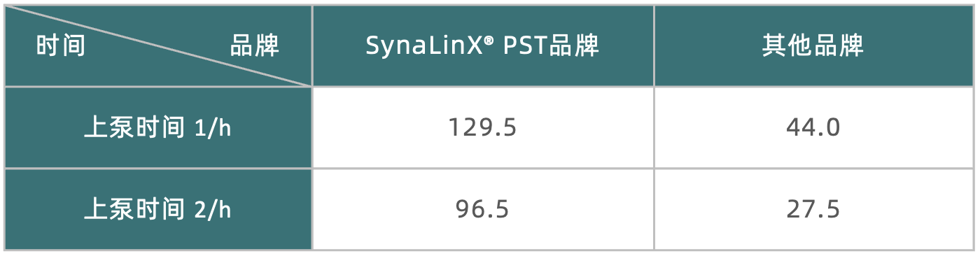
Task: Click the ® symbol after SynaLinX
Action: pos(489,41)
